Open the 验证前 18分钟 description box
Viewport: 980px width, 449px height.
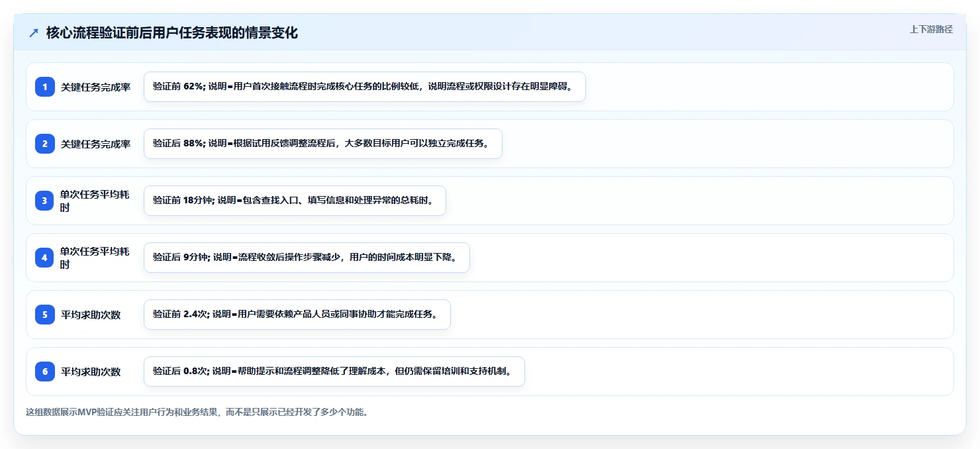pyautogui.click(x=295, y=201)
